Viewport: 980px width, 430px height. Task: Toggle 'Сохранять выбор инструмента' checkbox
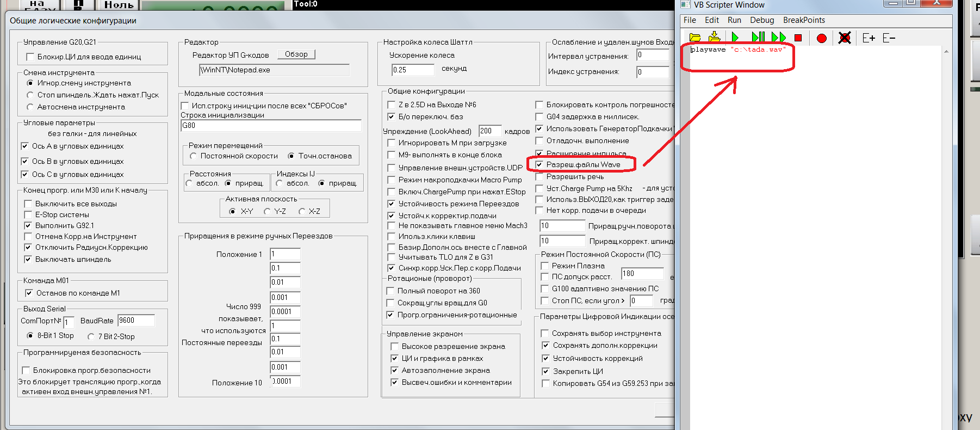(544, 333)
